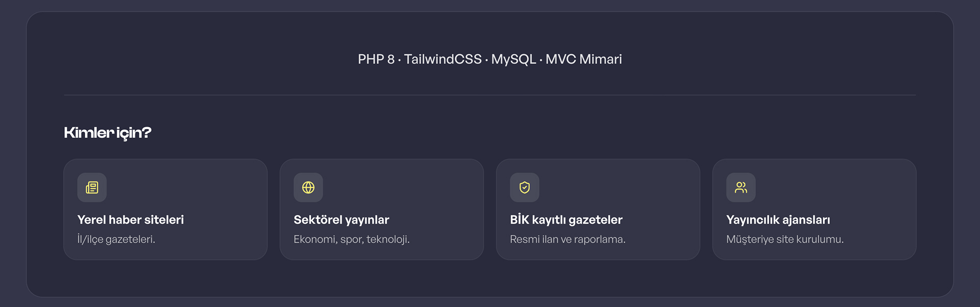Select the BİK kayıtlı gazeteler title
980x307 pixels.
pos(566,220)
